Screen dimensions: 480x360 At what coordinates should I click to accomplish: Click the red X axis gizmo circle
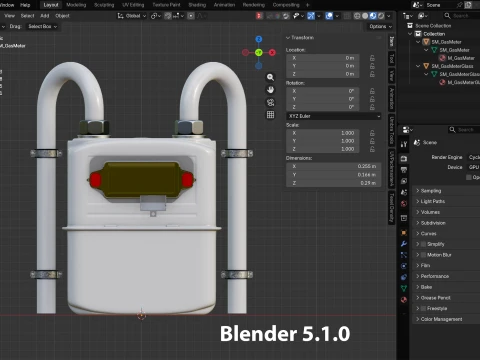tap(272, 53)
